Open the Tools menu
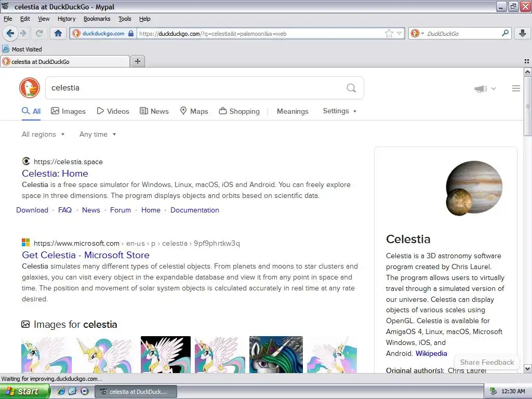Screen dimensions: 532x399 coord(125,19)
